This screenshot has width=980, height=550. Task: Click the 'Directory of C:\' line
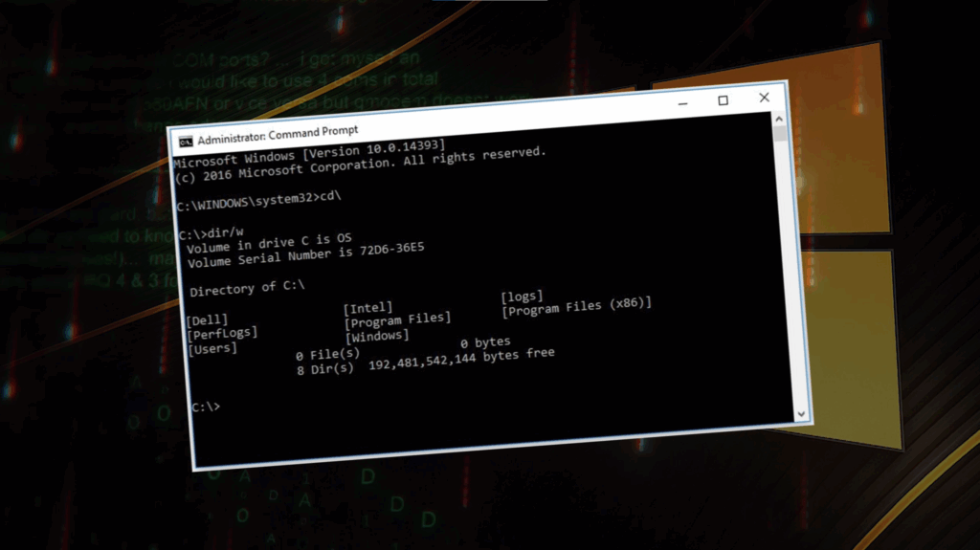pos(248,289)
